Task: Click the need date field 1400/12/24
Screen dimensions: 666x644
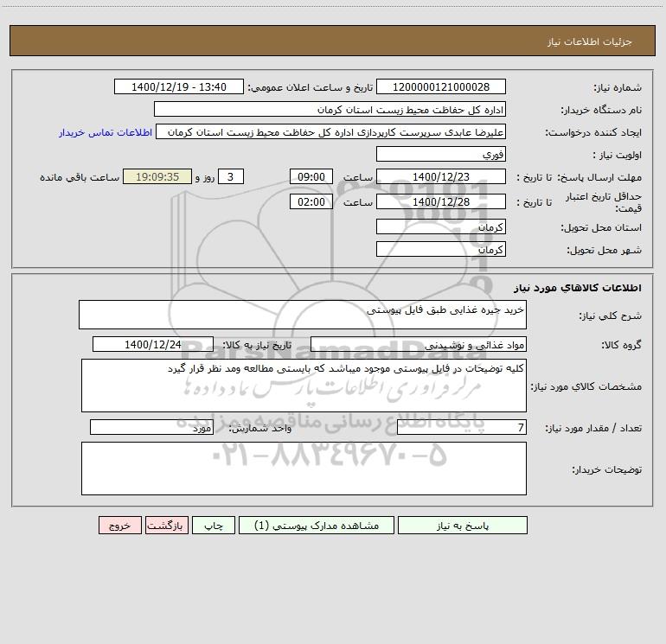Action: (153, 344)
